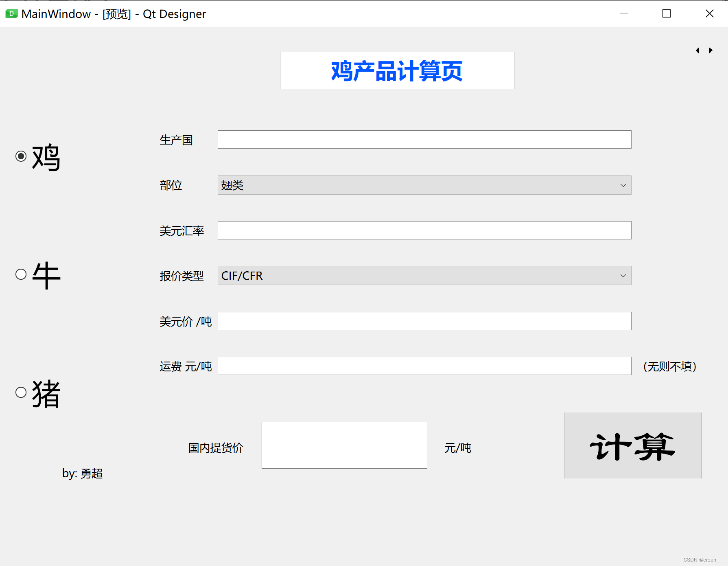Click the right navigation arrow at top right
Image resolution: width=728 pixels, height=566 pixels.
coord(711,50)
